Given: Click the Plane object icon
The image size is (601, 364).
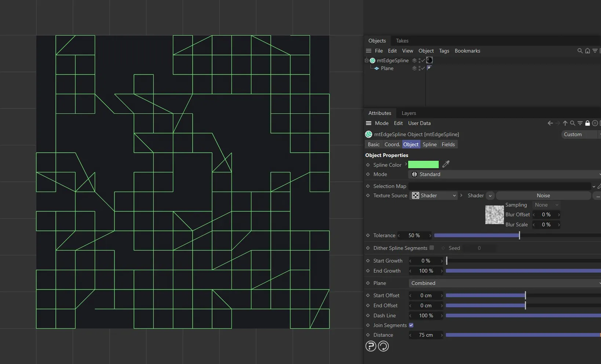Looking at the screenshot, I should click(x=377, y=68).
